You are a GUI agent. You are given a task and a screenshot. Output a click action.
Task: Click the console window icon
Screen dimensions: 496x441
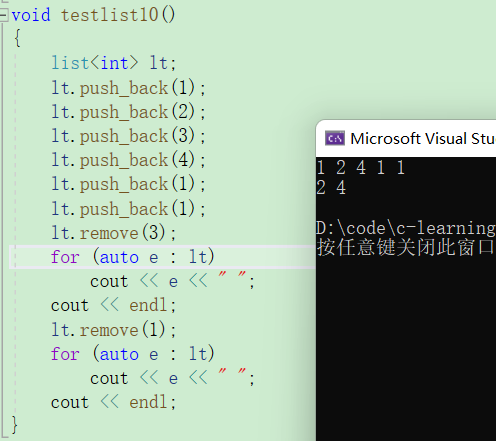tap(335, 138)
